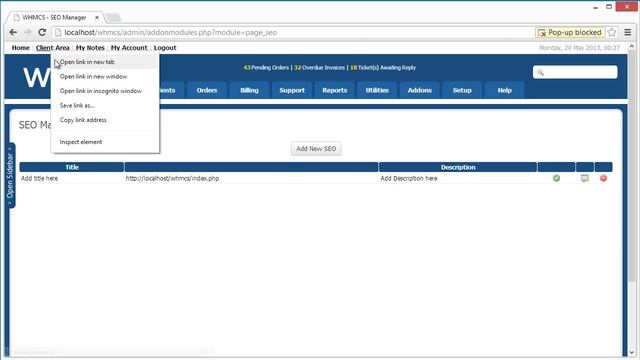This screenshot has width=640, height=360.
Task: Close the WHMCS - SEO Manager tab
Action: [x=97, y=18]
